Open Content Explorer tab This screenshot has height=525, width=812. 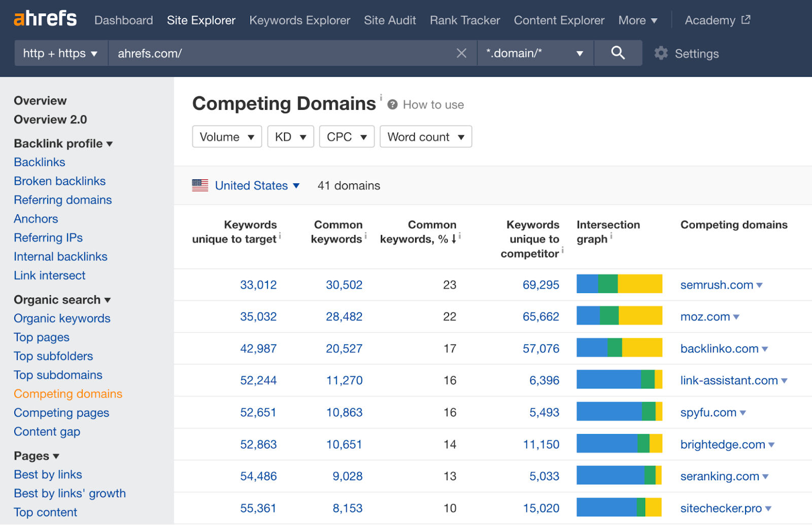click(x=559, y=20)
